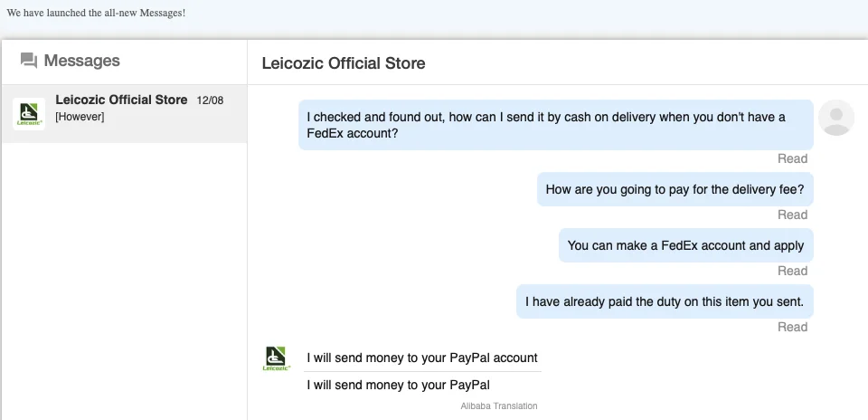Select the [However] message preview
This screenshot has height=420, width=868.
80,118
